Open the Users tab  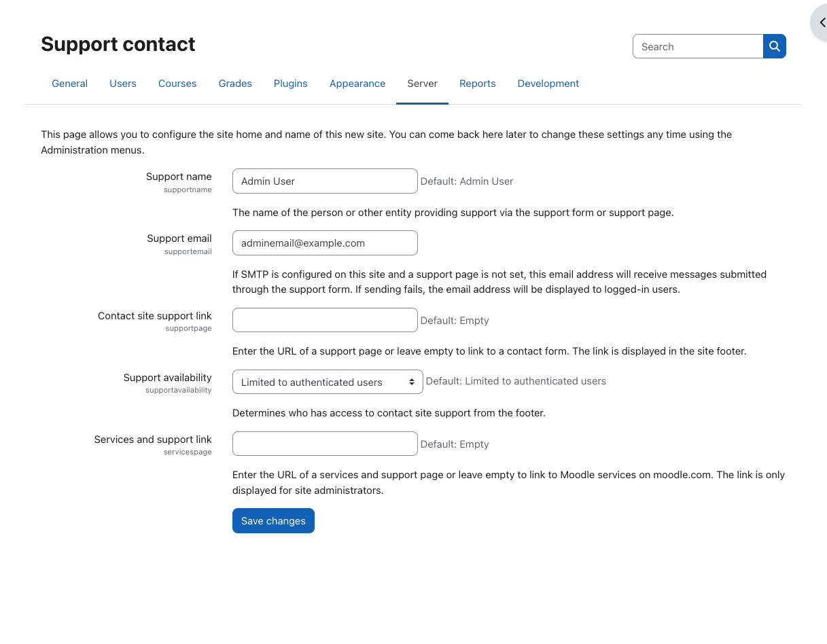point(123,84)
